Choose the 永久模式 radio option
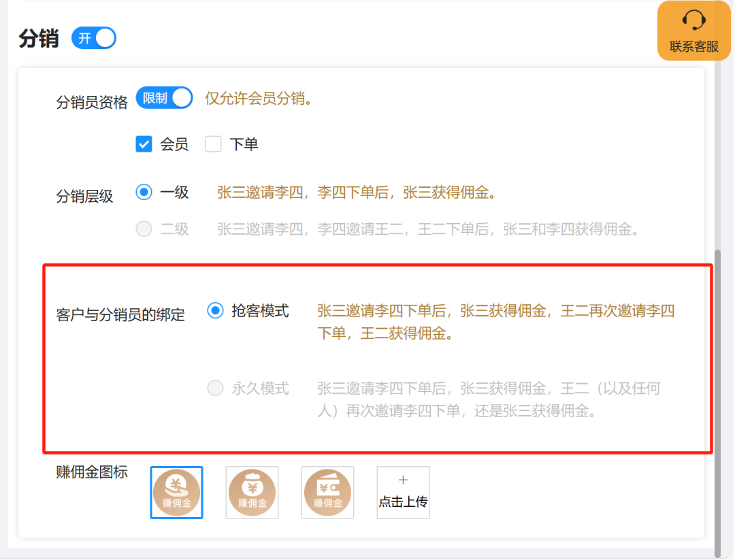The width and height of the screenshot is (735, 560). click(x=215, y=388)
